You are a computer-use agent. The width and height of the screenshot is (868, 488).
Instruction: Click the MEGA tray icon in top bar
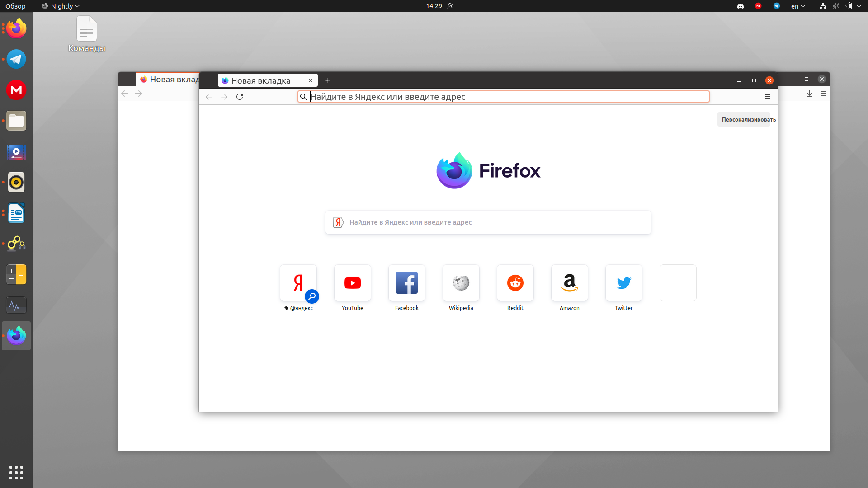pyautogui.click(x=758, y=6)
